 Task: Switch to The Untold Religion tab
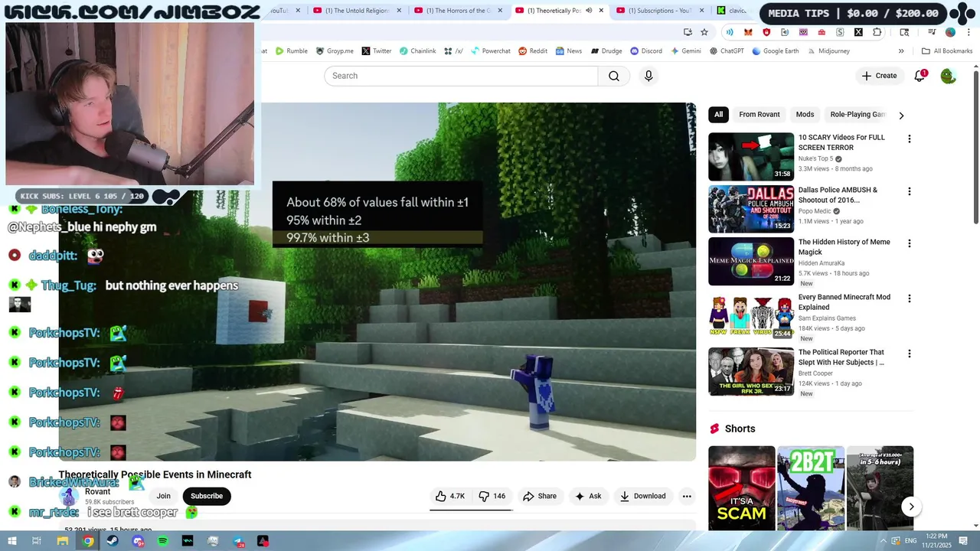point(358,11)
